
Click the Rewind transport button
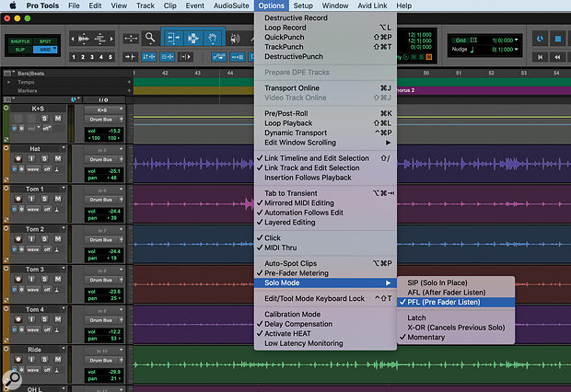(557, 57)
